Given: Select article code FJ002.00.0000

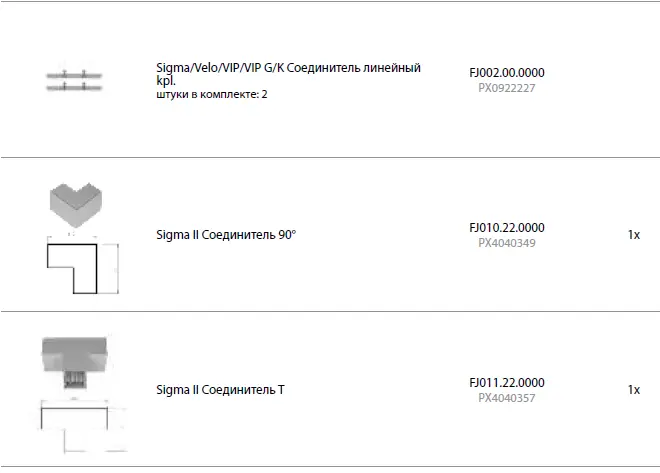Looking at the screenshot, I should coord(506,73).
